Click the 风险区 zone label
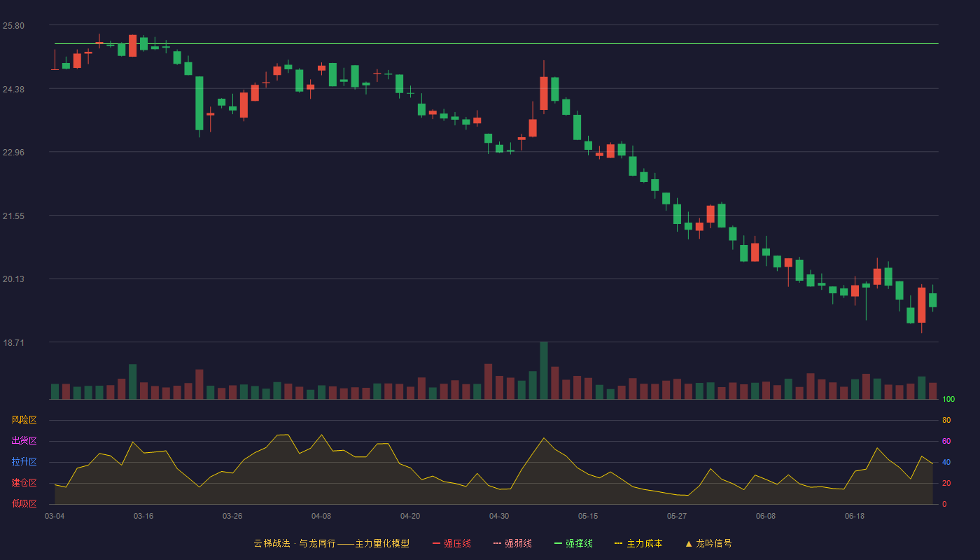The width and height of the screenshot is (980, 560). [x=24, y=420]
